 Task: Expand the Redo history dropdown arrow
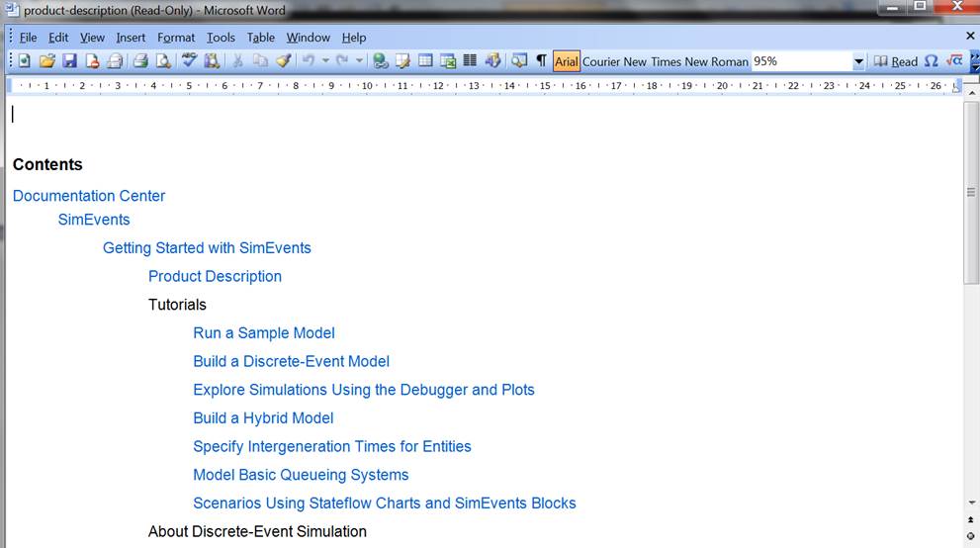point(359,60)
